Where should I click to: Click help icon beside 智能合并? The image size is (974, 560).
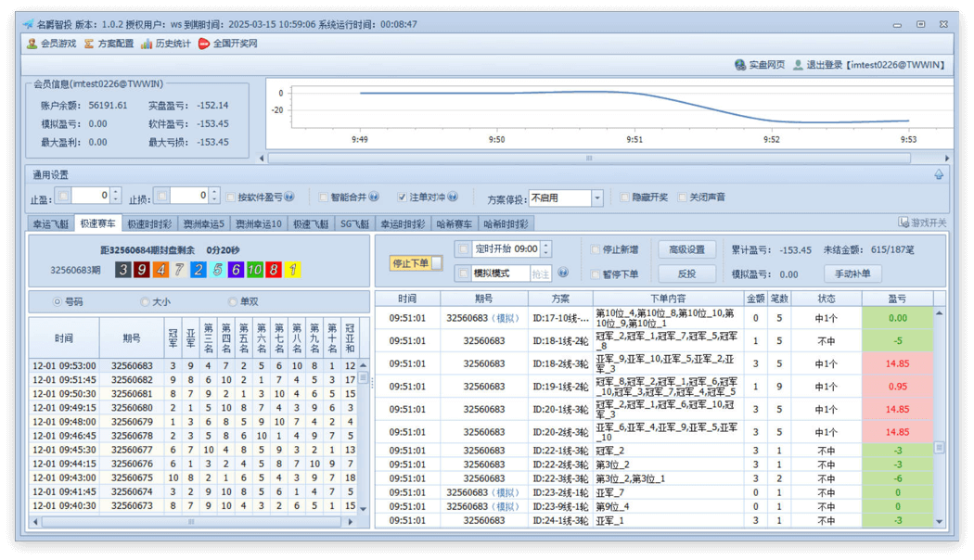pos(374,197)
